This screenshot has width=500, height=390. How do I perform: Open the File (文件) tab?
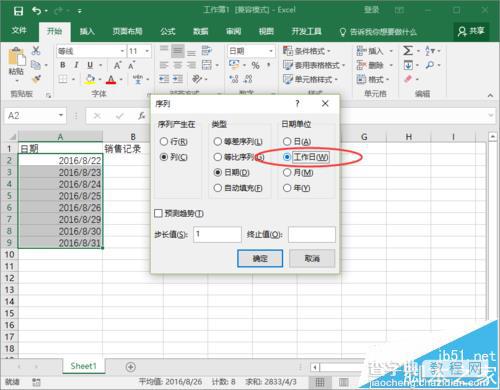click(19, 31)
